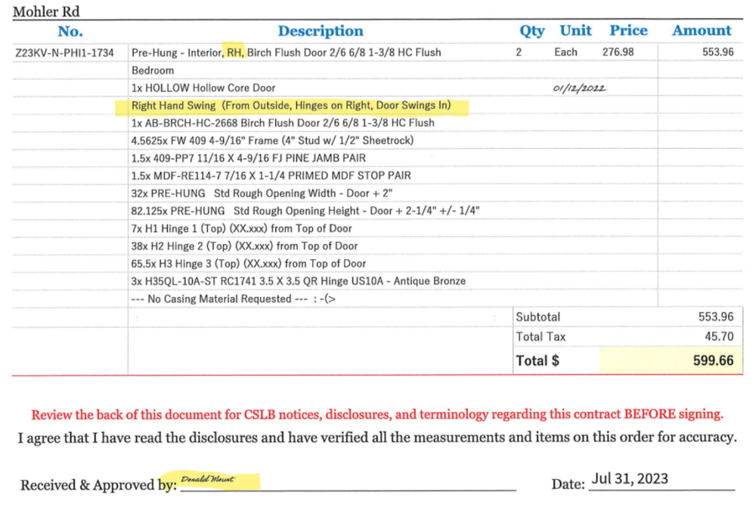This screenshot has height=532, width=756.
Task: Click the Date field showing Jul 31, 2023
Action: click(x=630, y=479)
